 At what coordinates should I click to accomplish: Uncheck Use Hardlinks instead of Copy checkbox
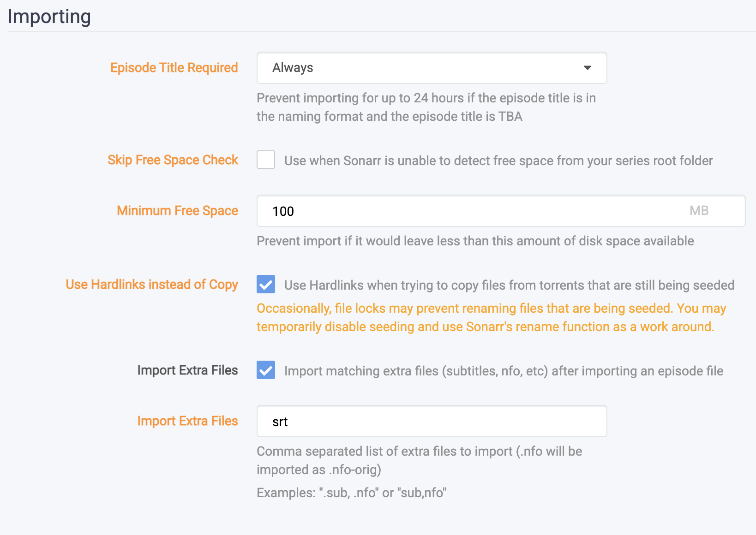click(266, 285)
